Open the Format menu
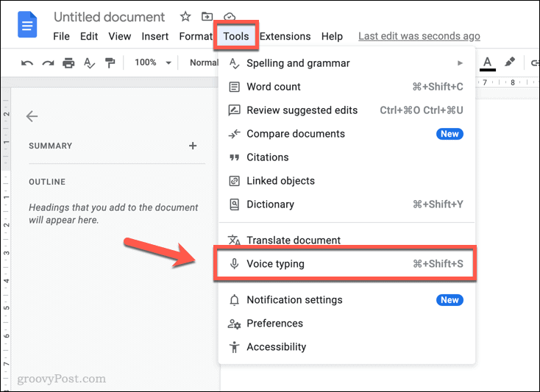 pyautogui.click(x=196, y=36)
